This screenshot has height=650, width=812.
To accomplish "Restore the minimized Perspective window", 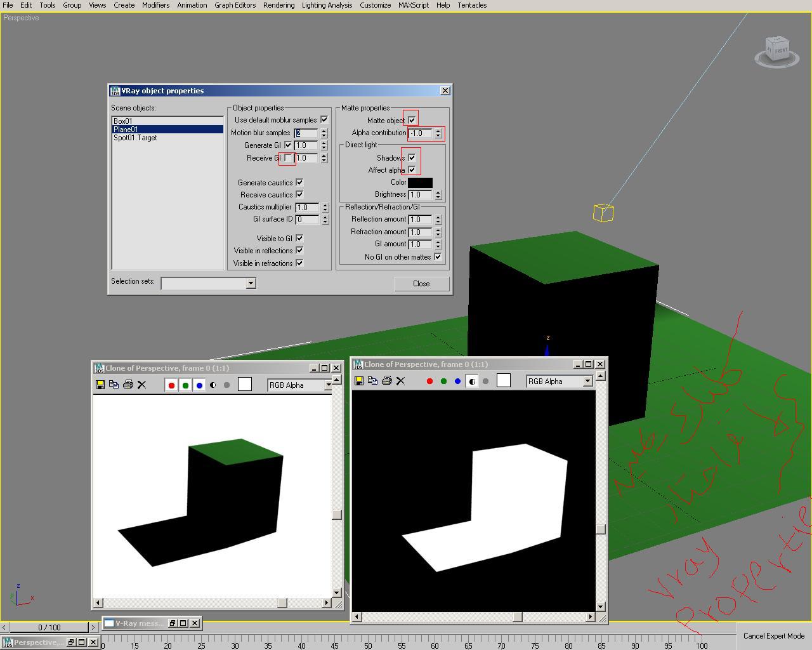I will tap(70, 642).
